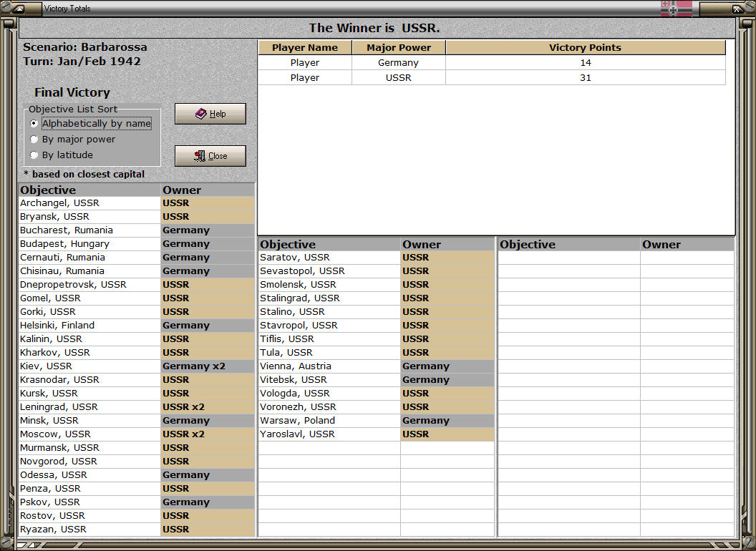Select the Krasnodar, USSR objective
The height and width of the screenshot is (551, 756).
click(89, 379)
